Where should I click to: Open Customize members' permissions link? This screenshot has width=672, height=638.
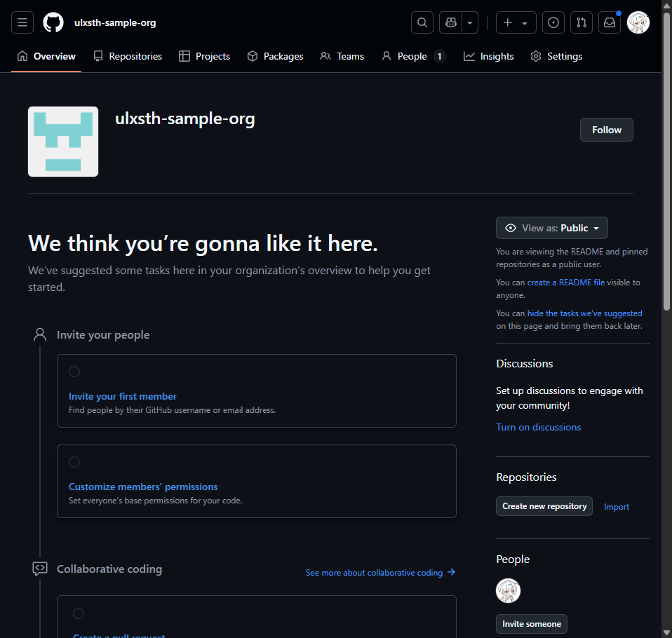[x=143, y=487]
